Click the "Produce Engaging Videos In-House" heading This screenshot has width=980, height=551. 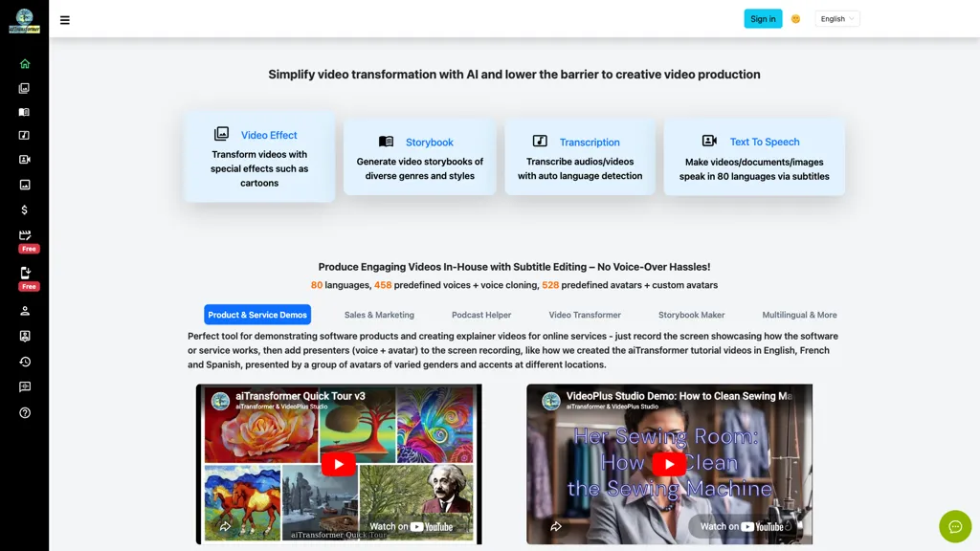(x=514, y=267)
